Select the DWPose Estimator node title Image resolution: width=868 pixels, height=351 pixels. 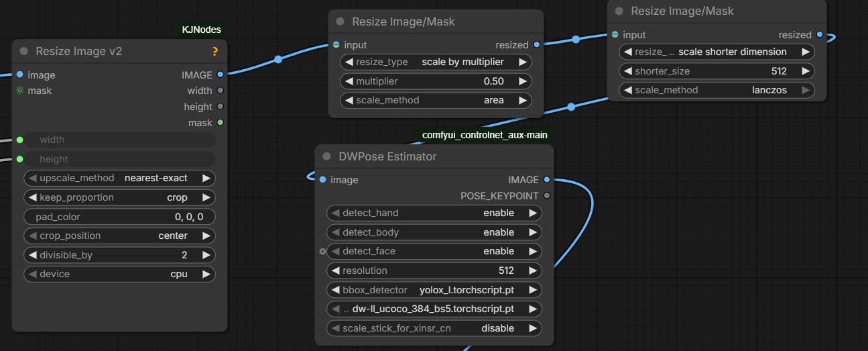point(387,156)
